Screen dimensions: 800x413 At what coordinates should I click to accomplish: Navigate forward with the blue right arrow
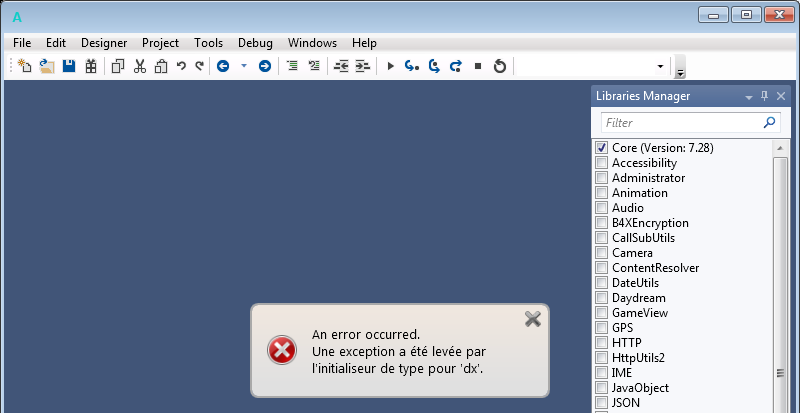point(265,66)
